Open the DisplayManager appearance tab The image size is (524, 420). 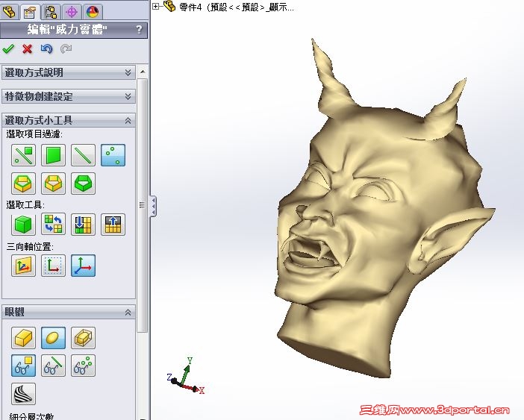(x=93, y=12)
